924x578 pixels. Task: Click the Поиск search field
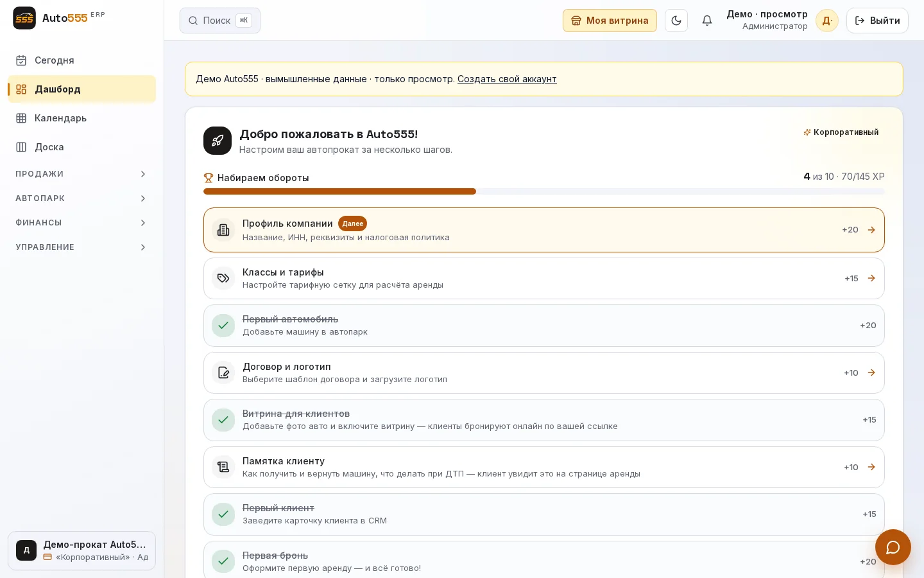pos(220,21)
